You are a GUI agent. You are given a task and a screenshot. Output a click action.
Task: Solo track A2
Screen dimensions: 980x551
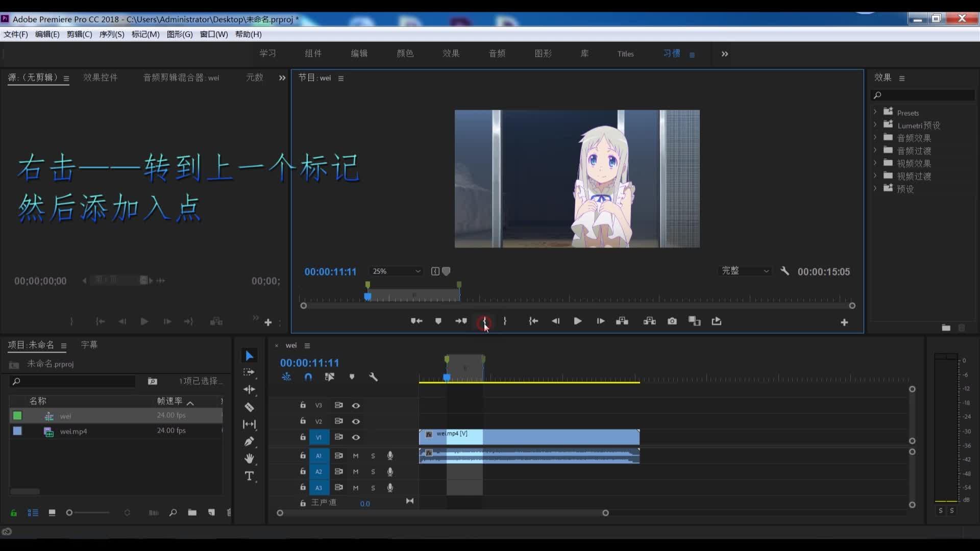(x=373, y=472)
